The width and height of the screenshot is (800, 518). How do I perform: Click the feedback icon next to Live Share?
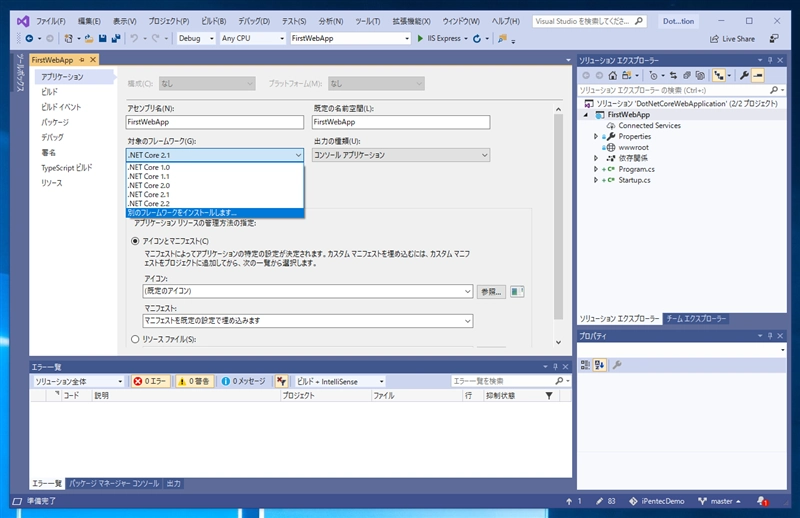[774, 39]
